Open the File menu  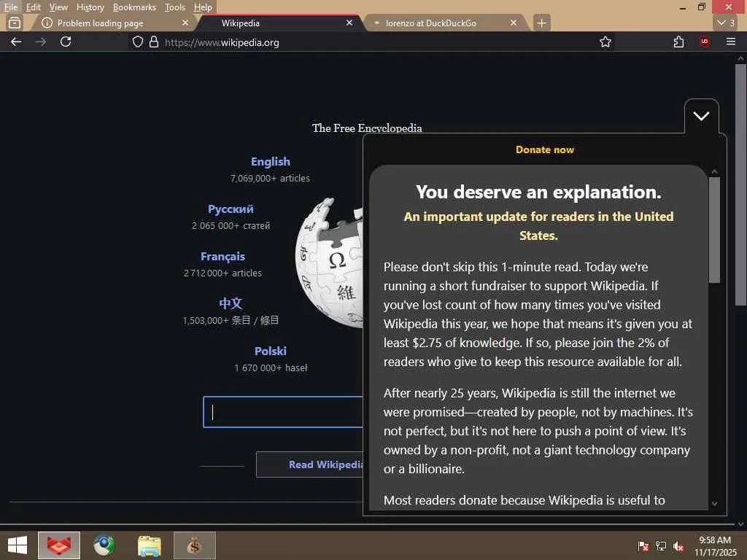(x=10, y=7)
